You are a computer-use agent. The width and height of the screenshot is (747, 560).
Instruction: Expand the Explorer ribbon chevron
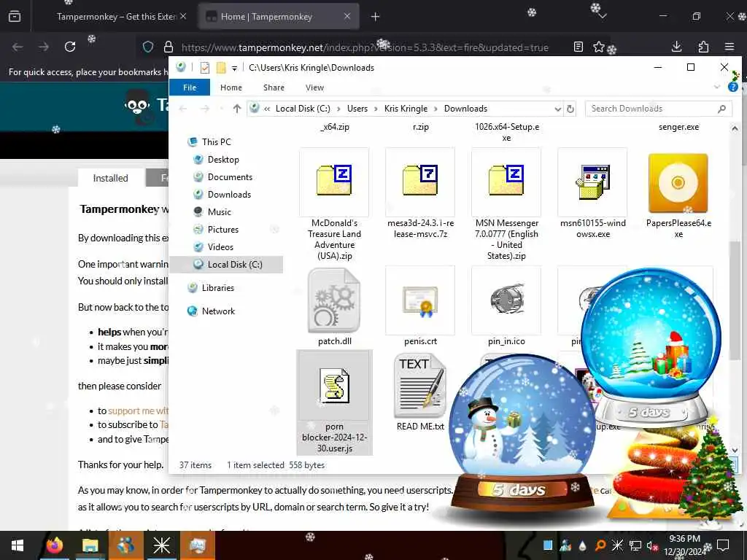(x=717, y=87)
